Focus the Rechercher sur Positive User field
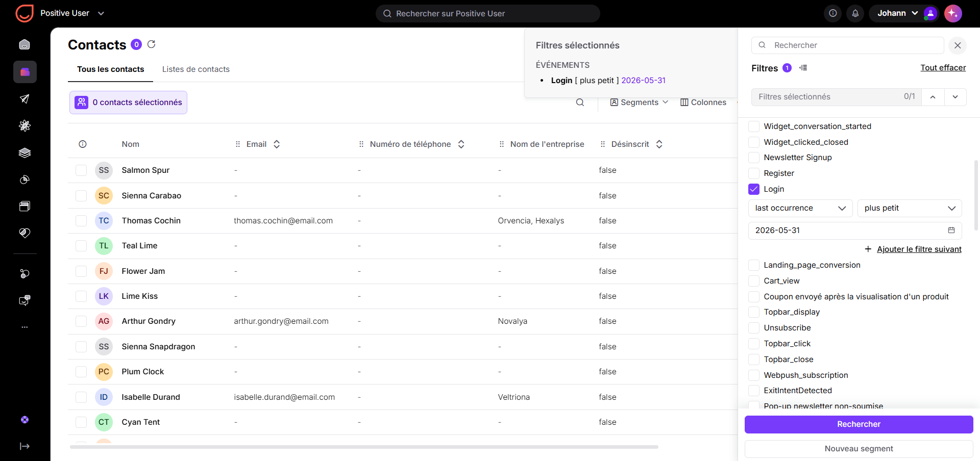Screen dimensions: 980x461 pos(487,14)
